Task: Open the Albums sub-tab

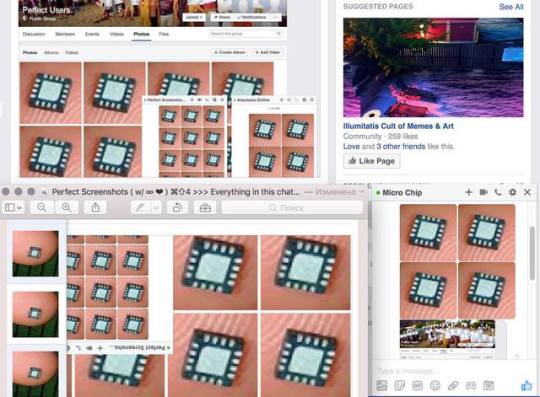Action: coord(51,53)
